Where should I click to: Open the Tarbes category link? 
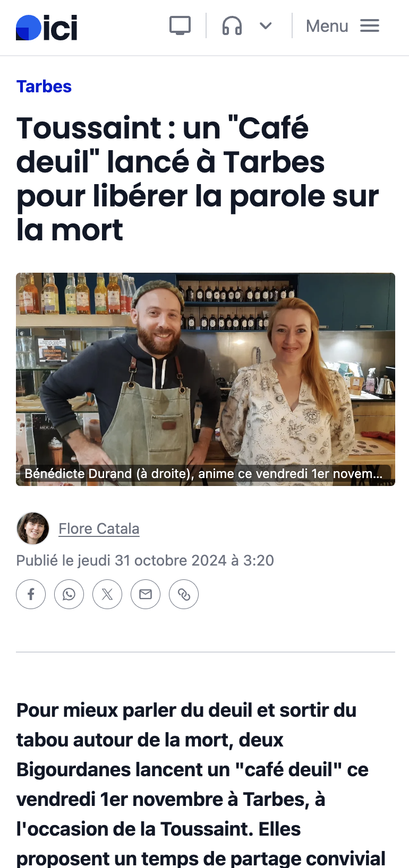point(44,86)
